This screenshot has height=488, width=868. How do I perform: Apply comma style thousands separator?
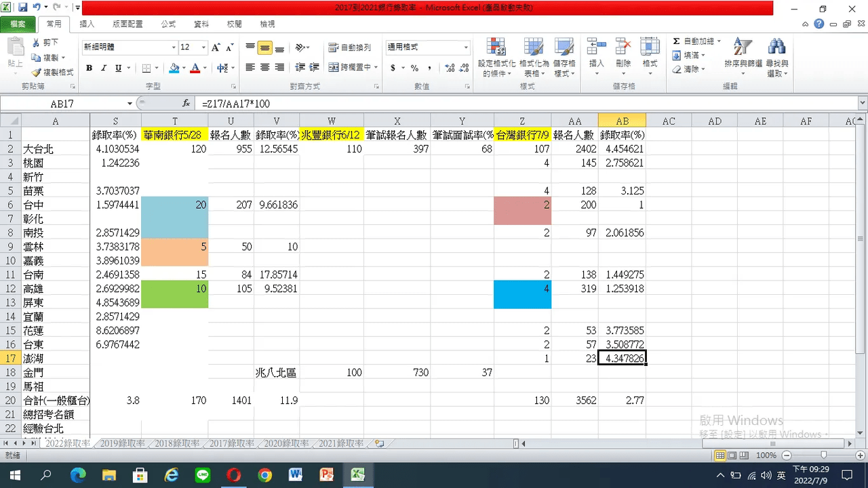pyautogui.click(x=429, y=68)
